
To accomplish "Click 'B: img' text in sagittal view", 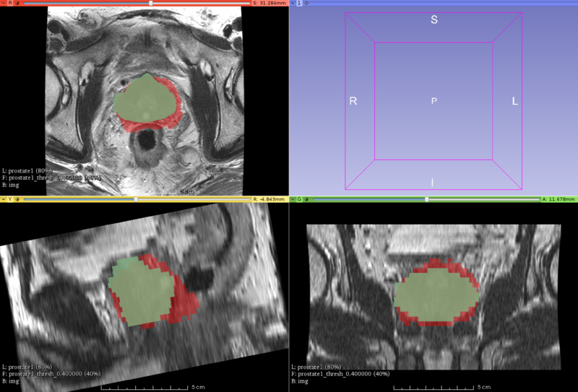I will point(11,381).
